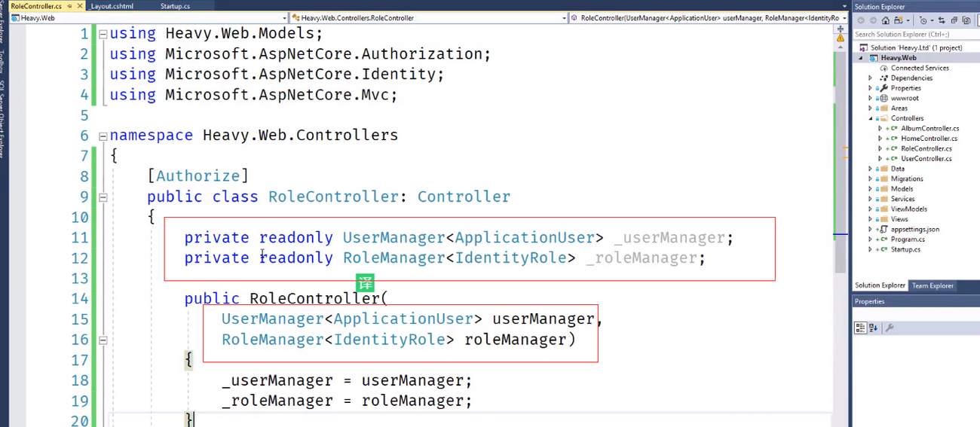Screen dimensions: 980x427
Task: Open Pending Changes Filter clock icon
Action: tap(923, 20)
